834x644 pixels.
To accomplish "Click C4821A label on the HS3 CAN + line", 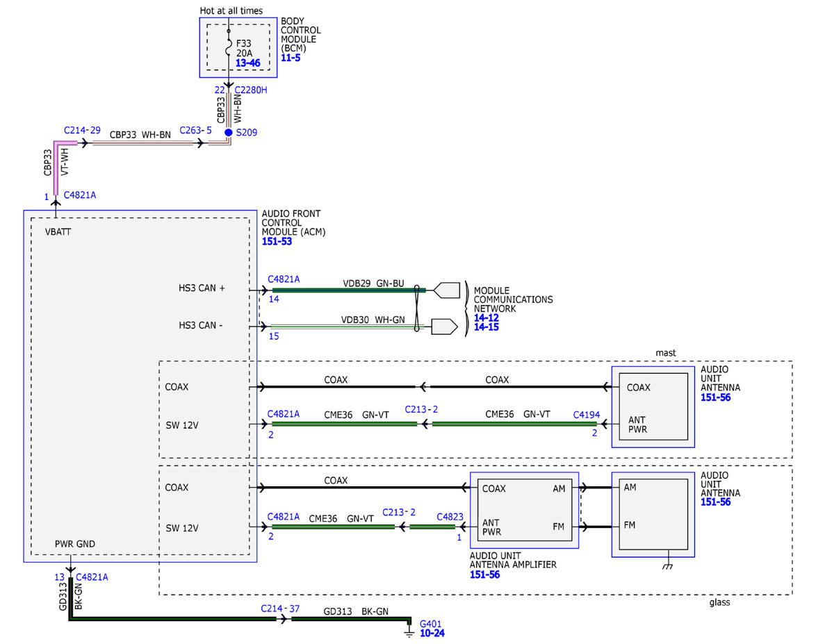I will click(x=284, y=279).
